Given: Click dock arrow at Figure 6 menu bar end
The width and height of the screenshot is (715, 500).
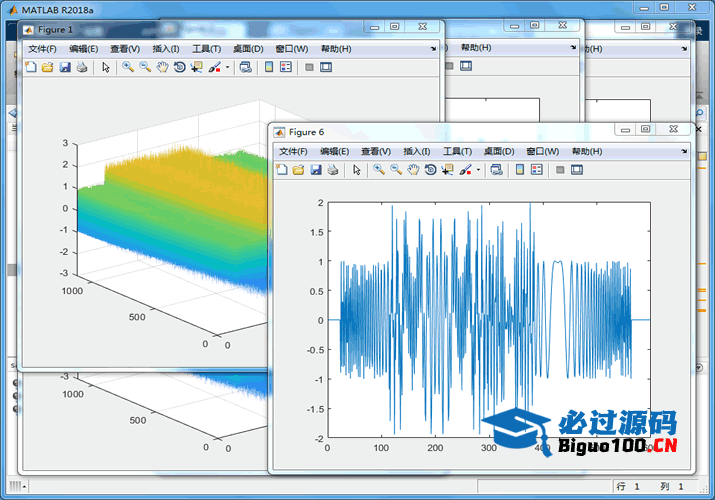Looking at the screenshot, I should 684,151.
